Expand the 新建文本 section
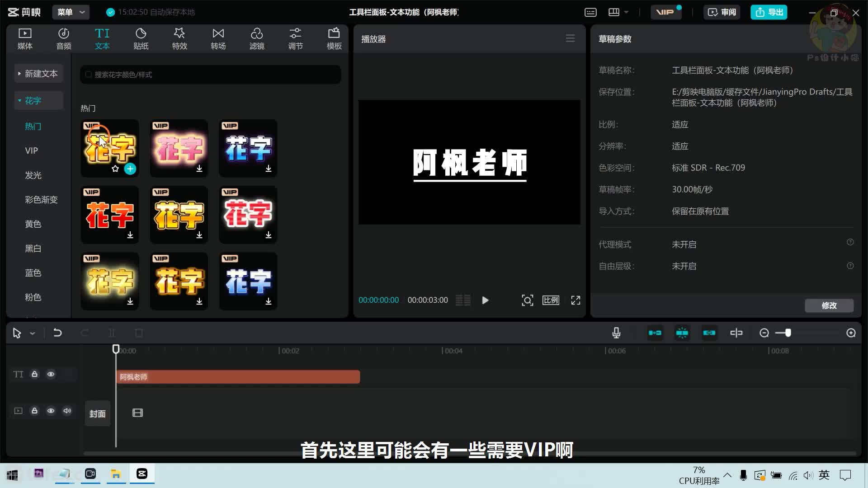Viewport: 868px width, 488px height. (38, 74)
